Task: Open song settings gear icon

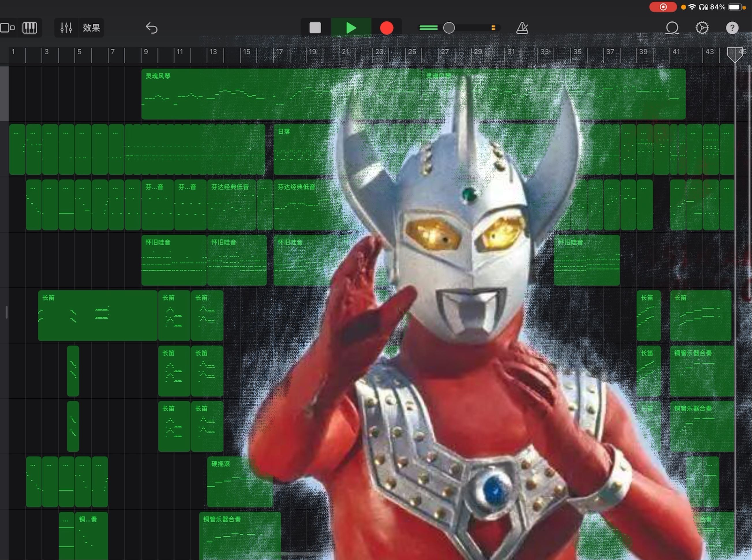Action: point(702,28)
